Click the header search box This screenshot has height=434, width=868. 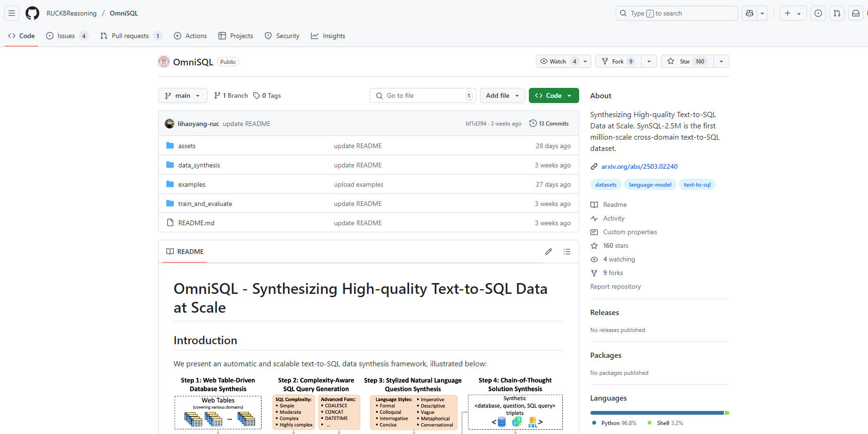[x=676, y=13]
